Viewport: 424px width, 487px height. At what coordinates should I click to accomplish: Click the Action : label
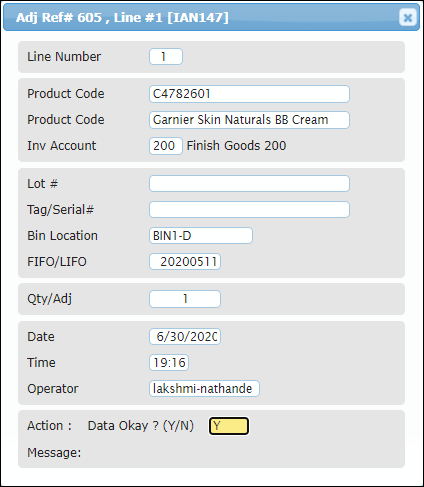point(49,426)
